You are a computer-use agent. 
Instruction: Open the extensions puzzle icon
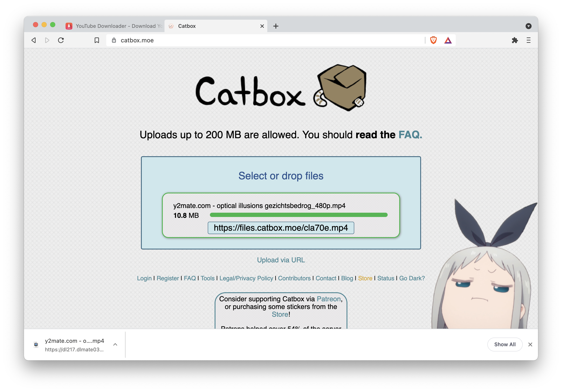point(514,40)
